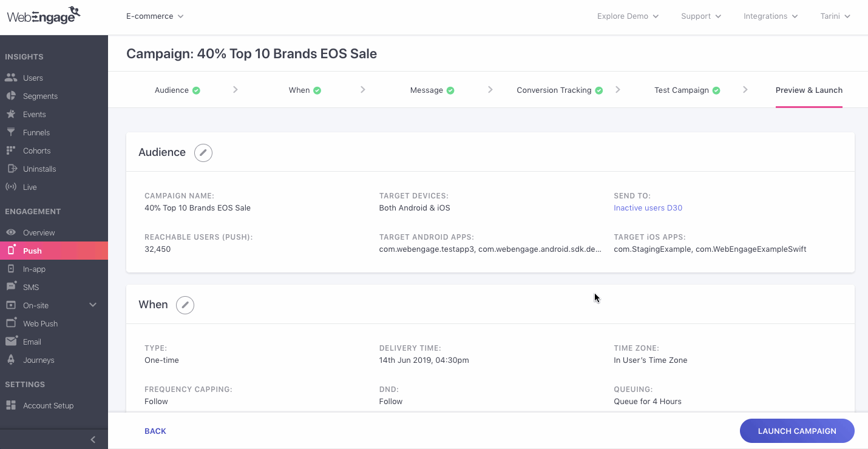Image resolution: width=868 pixels, height=449 pixels.
Task: Open the Integrations dropdown menu
Action: (771, 16)
